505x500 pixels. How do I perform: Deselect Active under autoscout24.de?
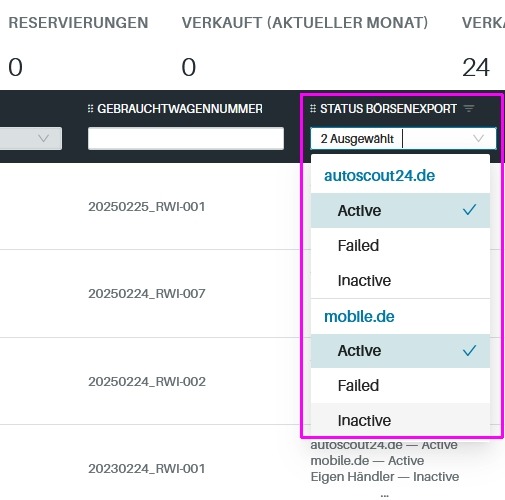pos(400,211)
